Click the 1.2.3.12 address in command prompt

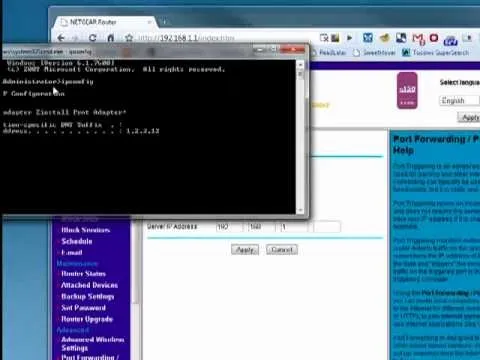pos(143,131)
